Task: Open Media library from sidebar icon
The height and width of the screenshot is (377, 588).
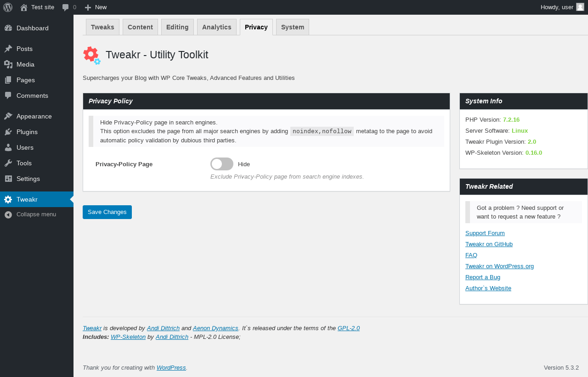Action: tap(8, 64)
